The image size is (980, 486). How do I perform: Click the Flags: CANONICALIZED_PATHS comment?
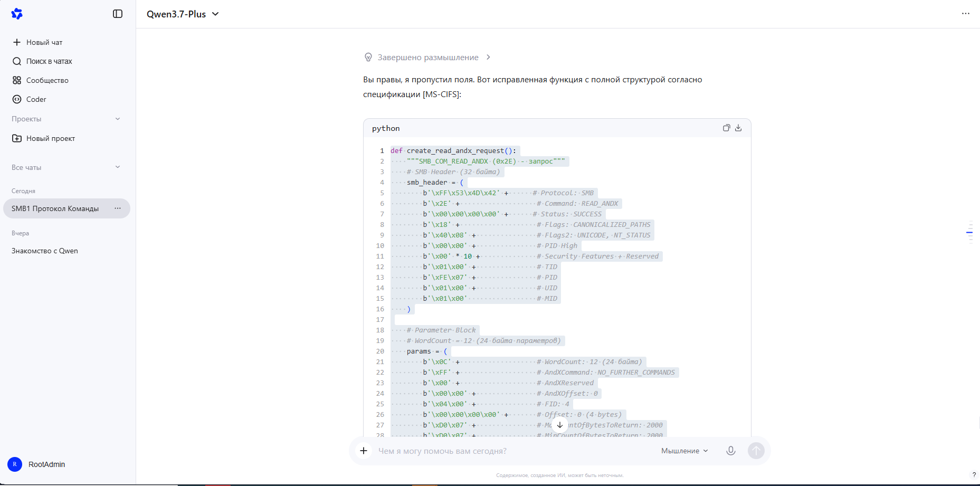[594, 224]
